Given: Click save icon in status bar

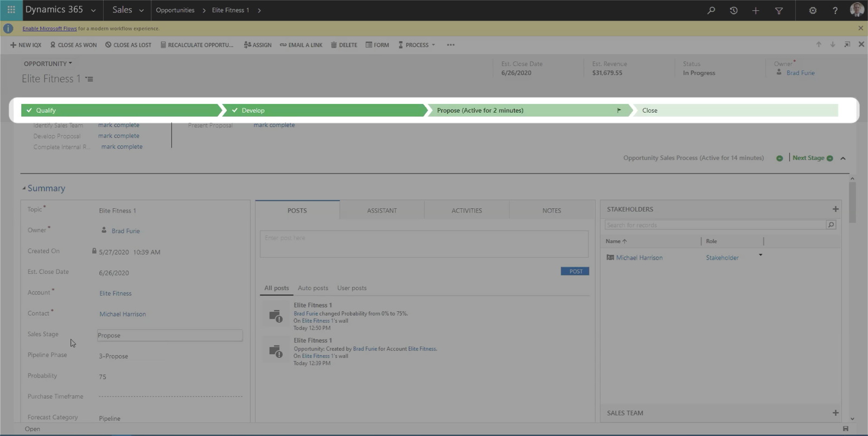Looking at the screenshot, I should point(845,428).
